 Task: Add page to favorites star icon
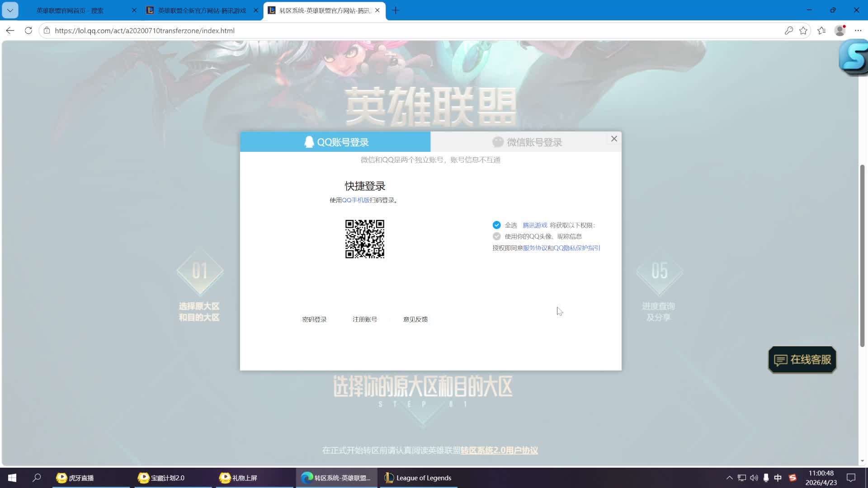click(803, 30)
